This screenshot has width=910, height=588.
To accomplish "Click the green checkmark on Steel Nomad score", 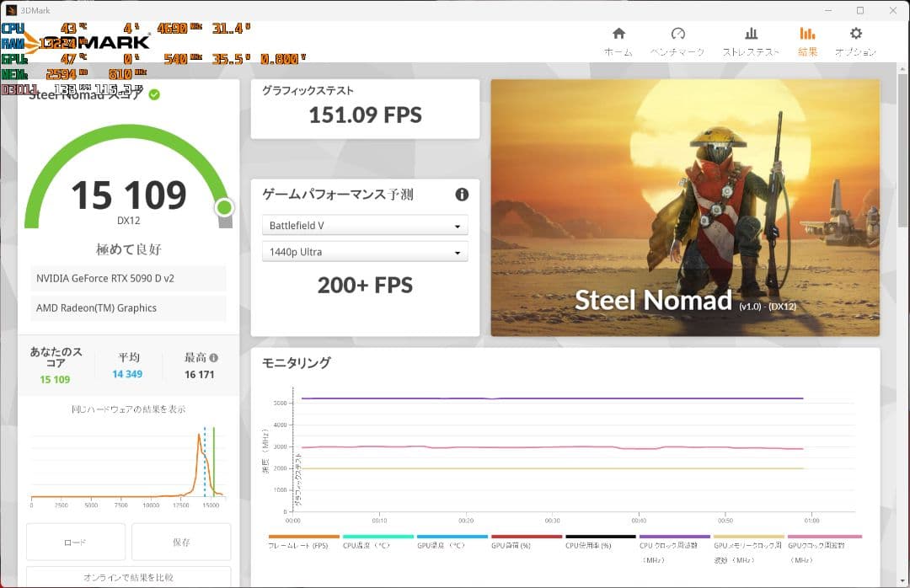I will point(153,94).
